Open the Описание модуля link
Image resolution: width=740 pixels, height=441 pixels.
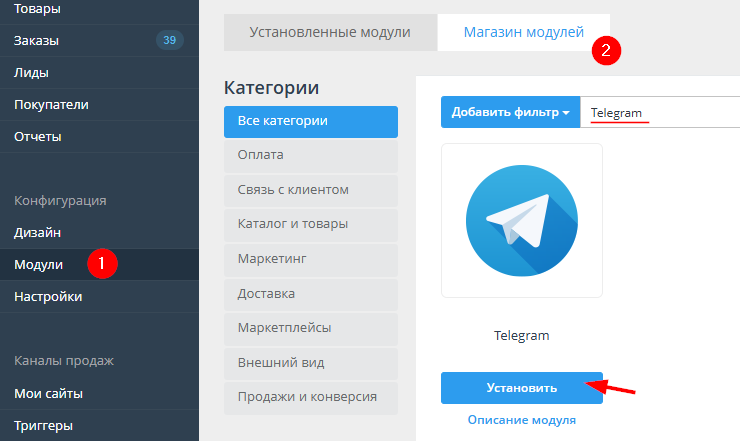[521, 420]
